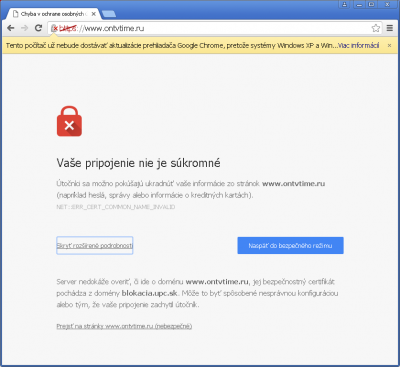Dismiss the yellow Windows XP update infobar
The height and width of the screenshot is (367, 400).
pos(389,46)
